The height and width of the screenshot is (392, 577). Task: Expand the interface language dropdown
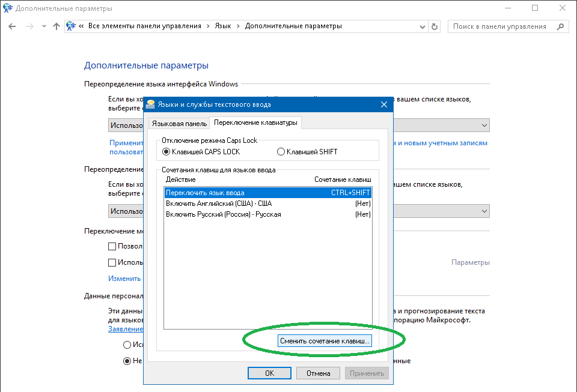pos(484,125)
